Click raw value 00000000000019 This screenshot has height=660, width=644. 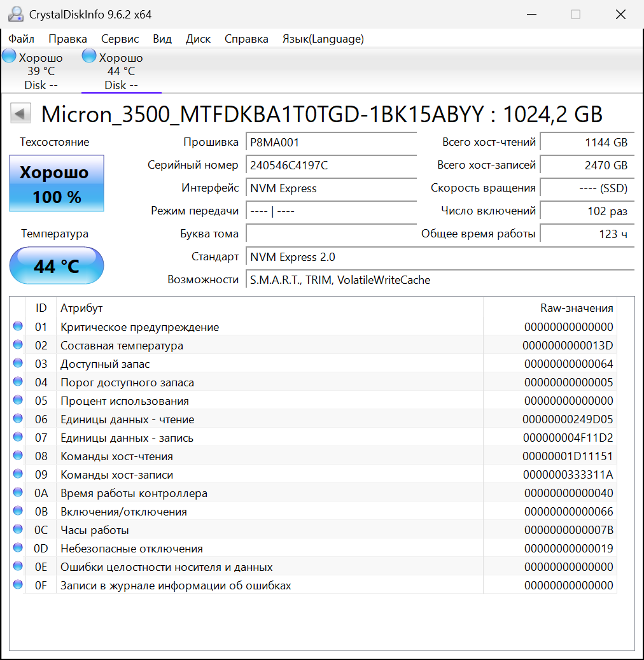click(x=569, y=549)
